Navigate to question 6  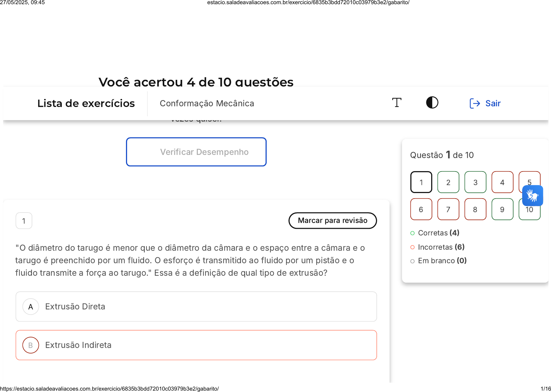click(x=421, y=209)
